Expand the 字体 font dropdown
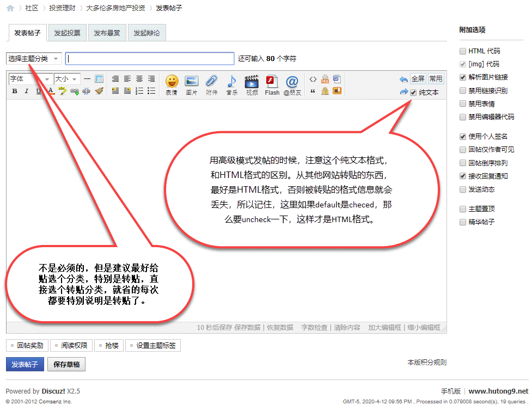The width and height of the screenshot is (532, 411). click(30, 79)
